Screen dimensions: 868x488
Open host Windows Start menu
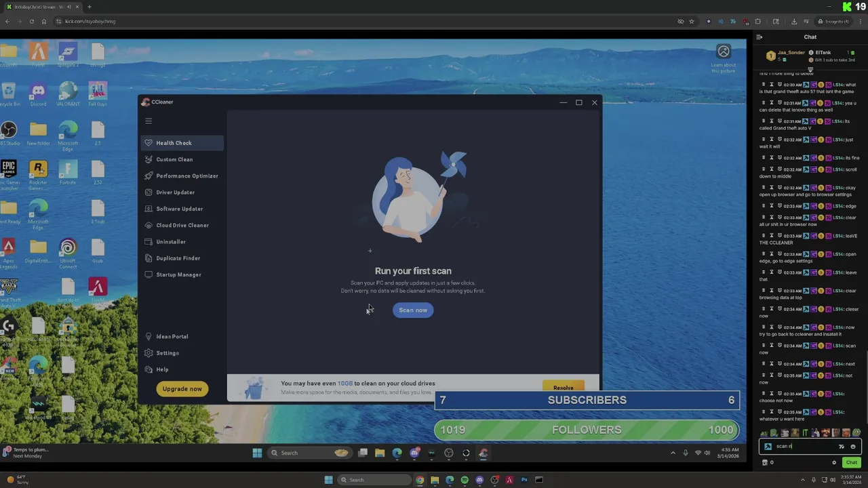(328, 480)
